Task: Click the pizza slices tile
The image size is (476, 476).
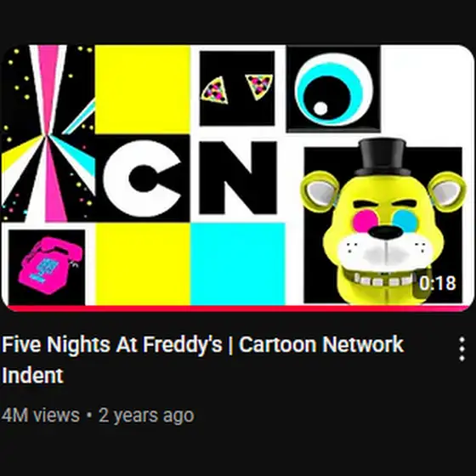Action: (237, 88)
